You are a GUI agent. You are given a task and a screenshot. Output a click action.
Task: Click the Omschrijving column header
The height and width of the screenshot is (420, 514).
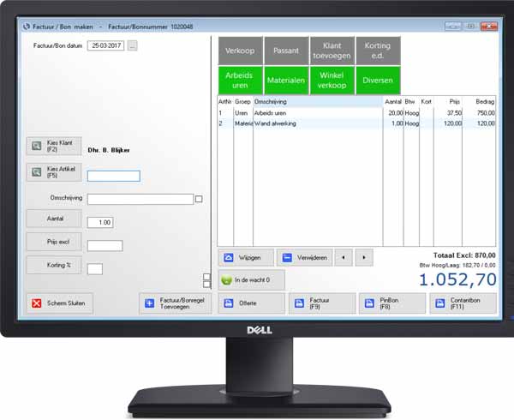[318, 102]
